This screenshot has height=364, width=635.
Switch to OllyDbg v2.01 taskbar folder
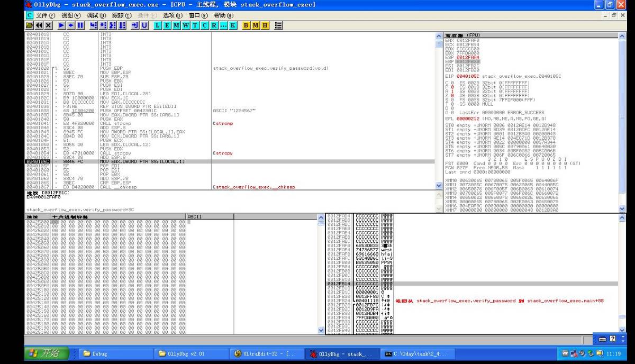pos(190,353)
